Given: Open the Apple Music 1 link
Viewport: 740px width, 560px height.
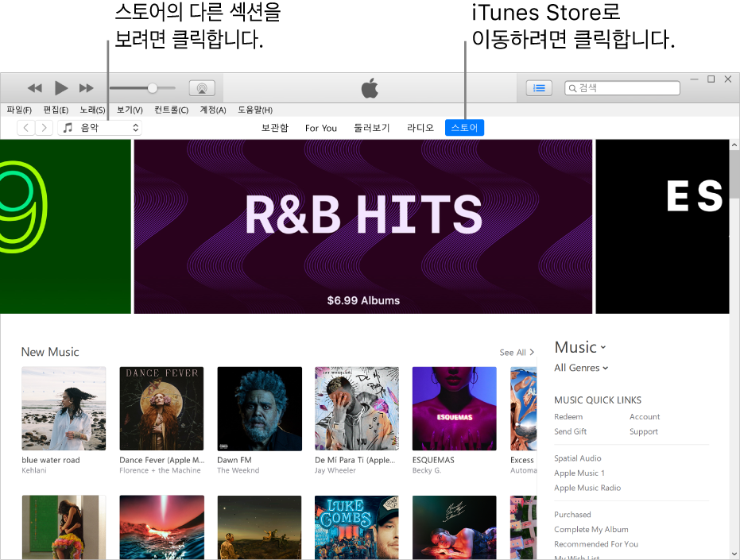Looking at the screenshot, I should (x=579, y=473).
